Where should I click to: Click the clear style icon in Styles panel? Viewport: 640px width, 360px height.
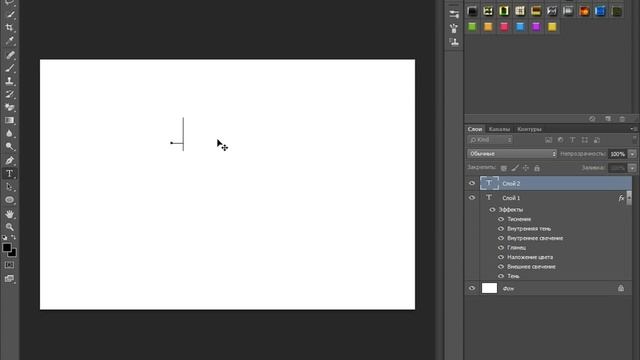click(592, 119)
